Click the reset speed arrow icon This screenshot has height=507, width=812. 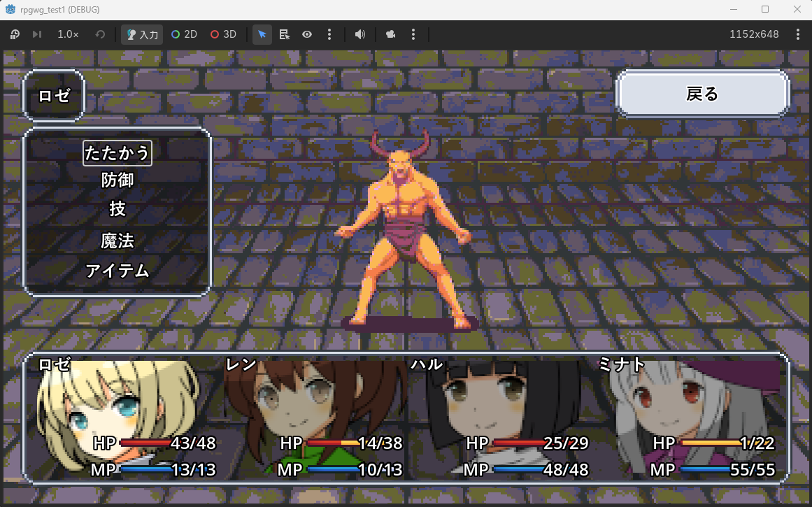pyautogui.click(x=100, y=34)
